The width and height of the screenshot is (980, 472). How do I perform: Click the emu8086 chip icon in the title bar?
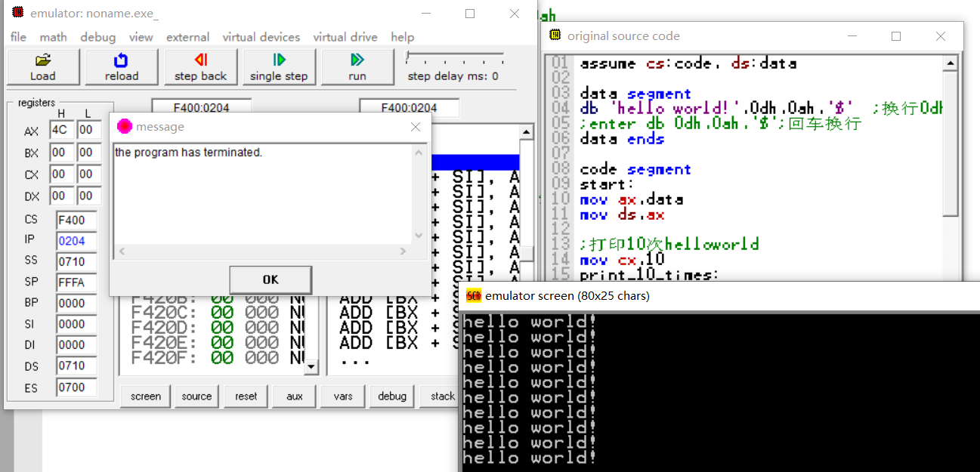pos(18,12)
